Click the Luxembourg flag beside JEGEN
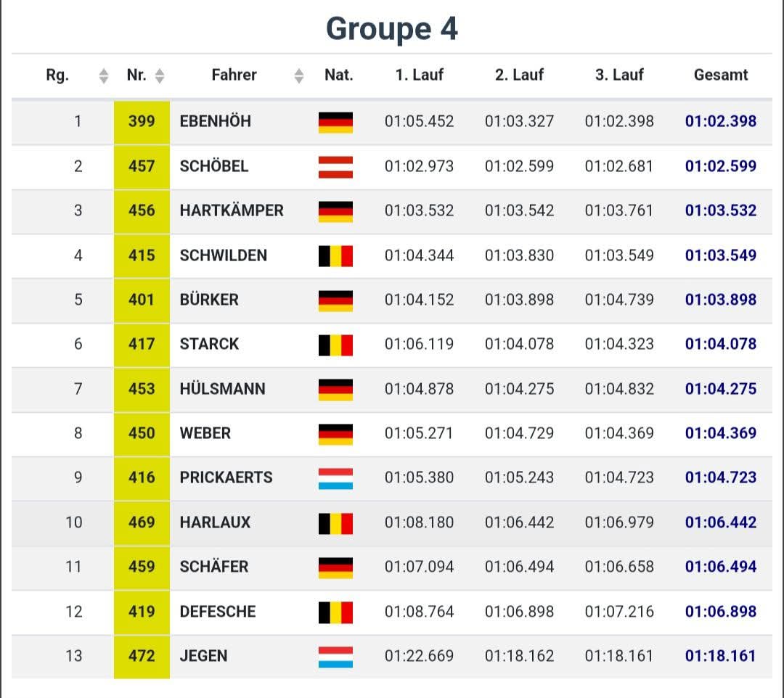Screen dimensions: 784x698 coord(335,657)
